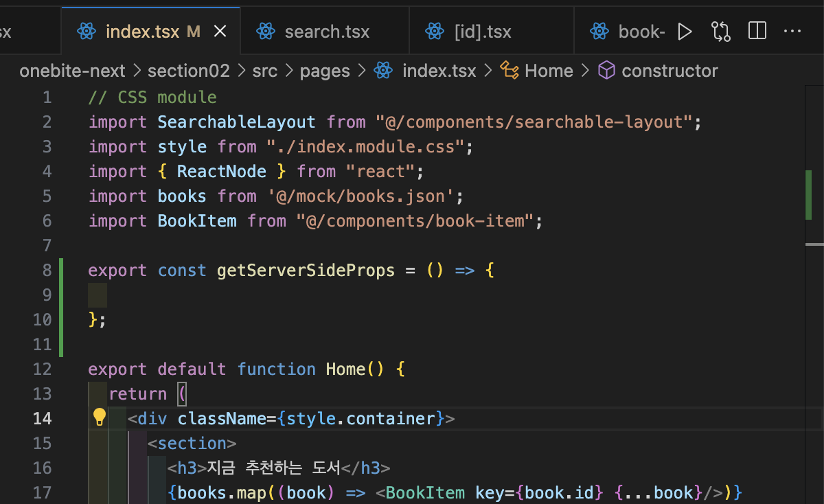The height and width of the screenshot is (504, 824).
Task: Click React icon on search.tsx tab
Action: coord(266,32)
